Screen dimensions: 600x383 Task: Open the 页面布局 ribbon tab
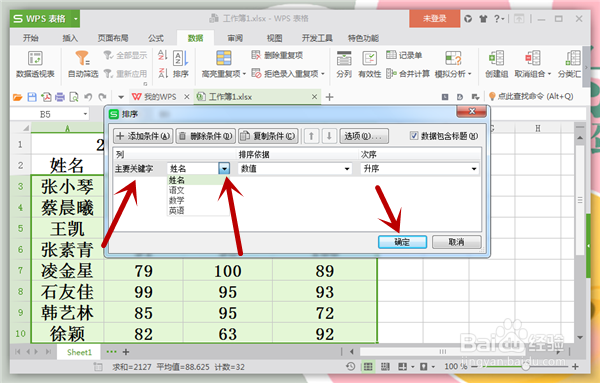click(x=113, y=38)
